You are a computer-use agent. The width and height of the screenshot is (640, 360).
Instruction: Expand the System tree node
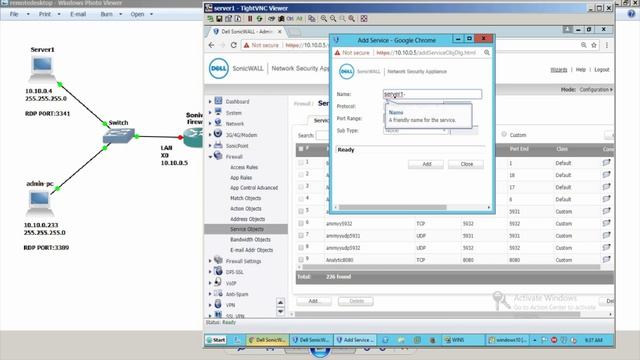pyautogui.click(x=210, y=113)
